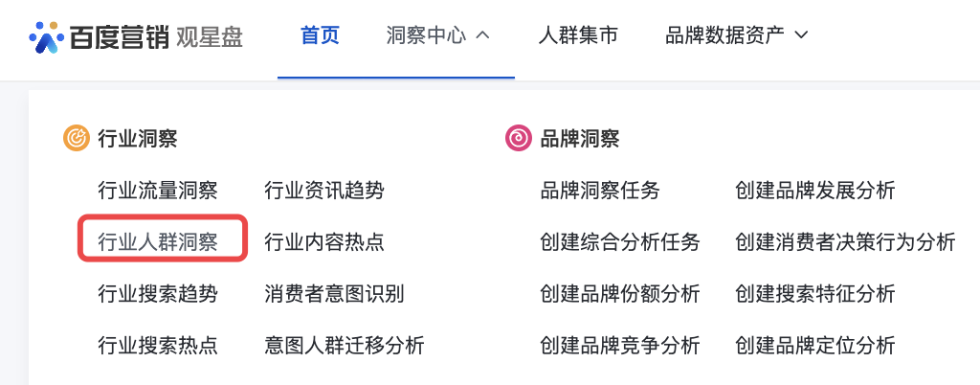Image resolution: width=980 pixels, height=385 pixels.
Task: Select 意图人群迁移分析 entry
Action: (345, 345)
